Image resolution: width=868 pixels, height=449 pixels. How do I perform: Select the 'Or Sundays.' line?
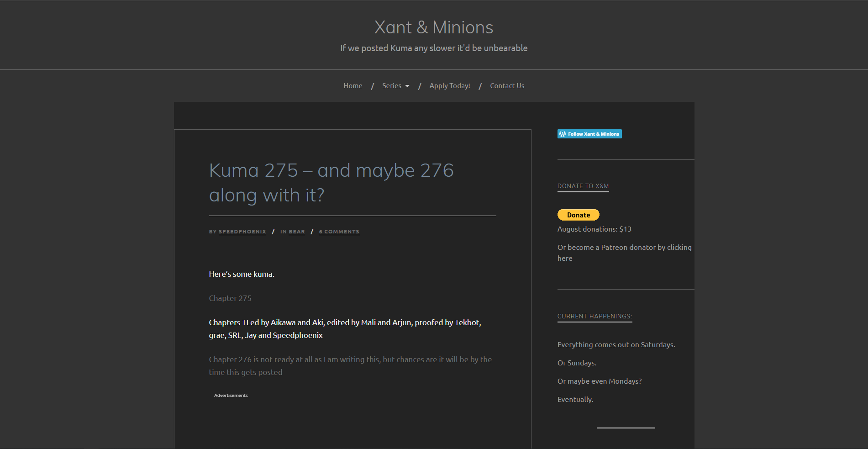pos(577,363)
